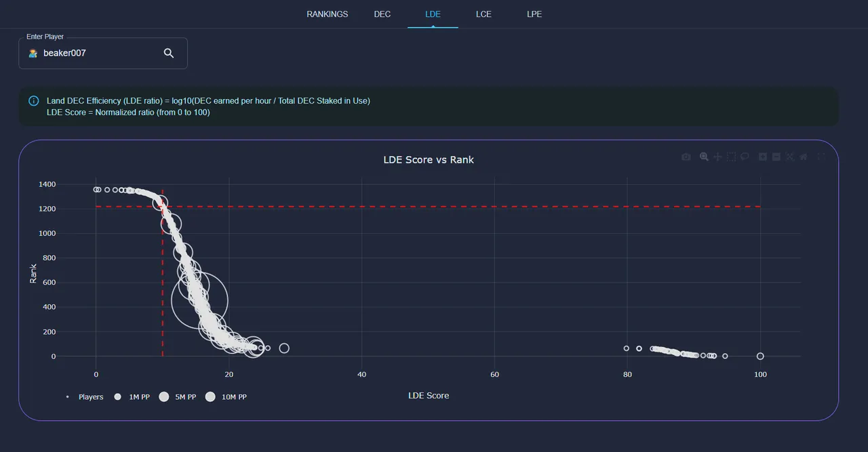Click the search magnifier icon in player field

(169, 53)
